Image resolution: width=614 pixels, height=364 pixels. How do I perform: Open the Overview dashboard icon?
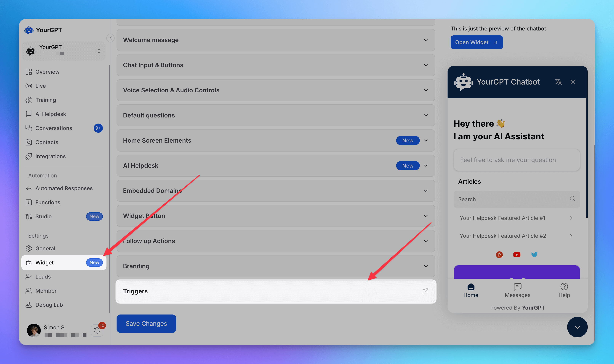(29, 72)
